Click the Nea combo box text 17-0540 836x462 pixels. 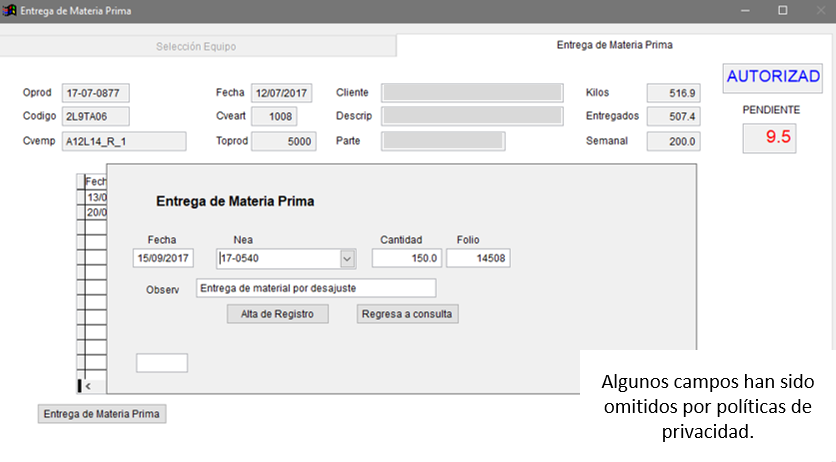[x=278, y=259]
